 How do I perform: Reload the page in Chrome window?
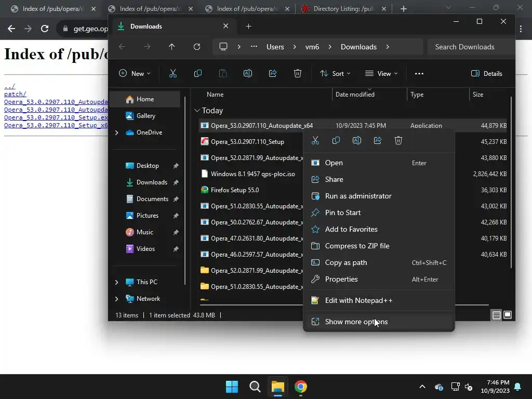point(45,29)
